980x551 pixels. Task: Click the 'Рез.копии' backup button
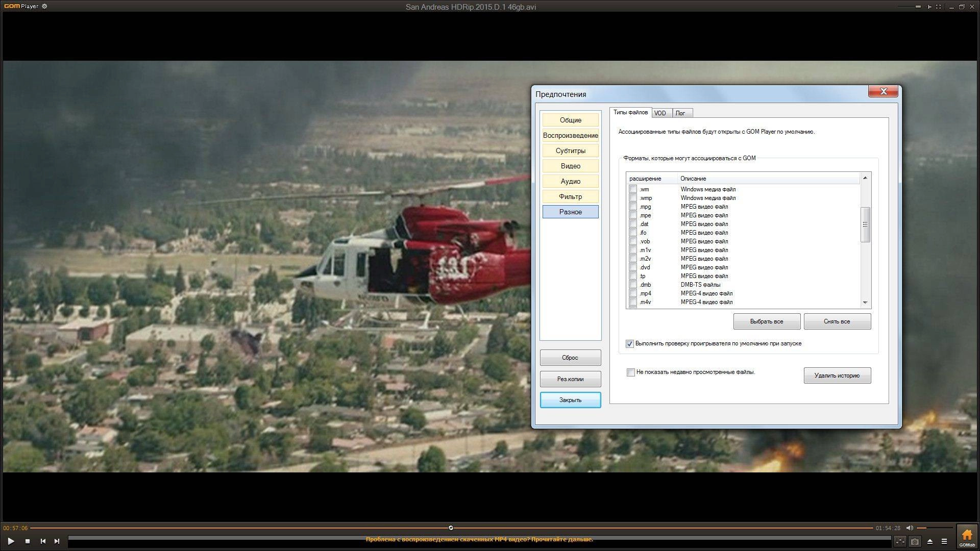tap(570, 379)
